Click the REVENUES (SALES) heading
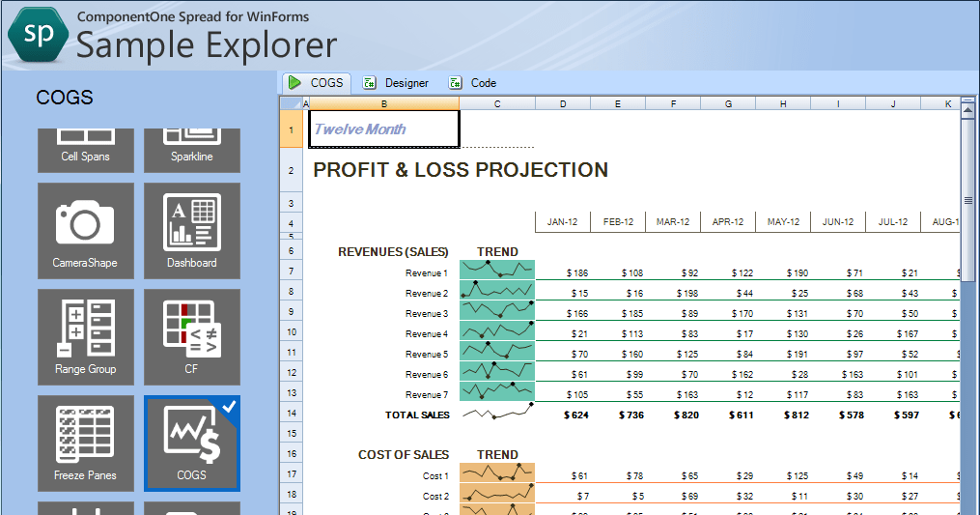The height and width of the screenshot is (515, 980). click(393, 252)
